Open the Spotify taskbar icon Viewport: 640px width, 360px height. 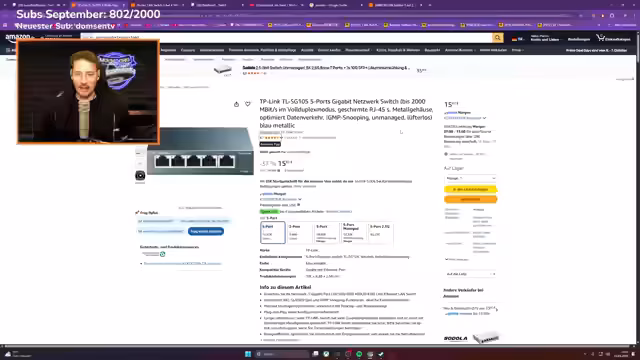[x=359, y=354]
